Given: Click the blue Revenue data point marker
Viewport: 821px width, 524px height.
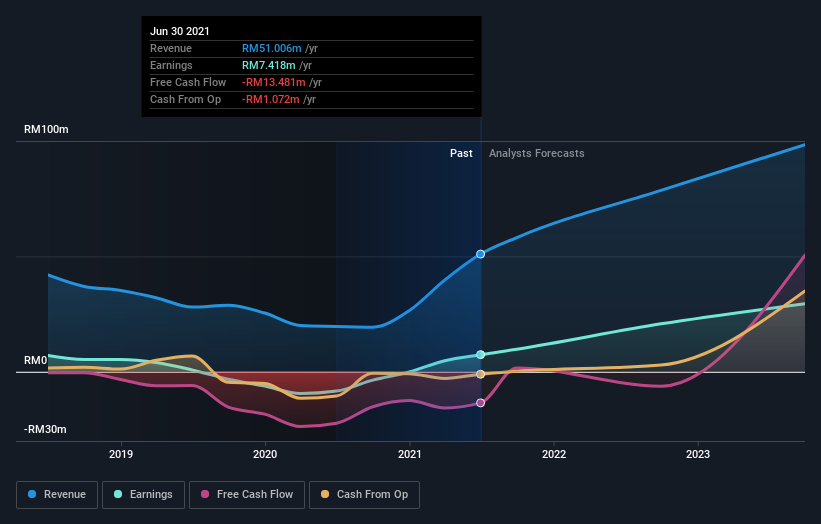Looking at the screenshot, I should click(x=481, y=254).
